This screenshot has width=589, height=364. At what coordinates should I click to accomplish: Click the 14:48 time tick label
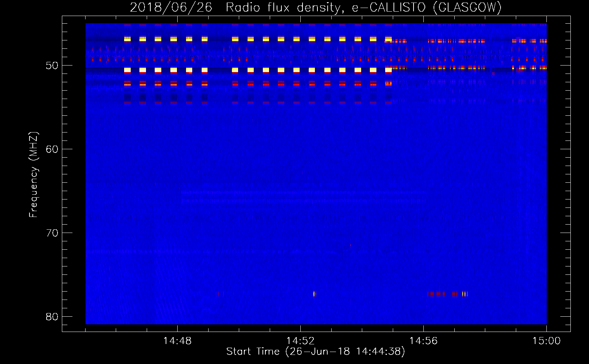[x=177, y=341]
